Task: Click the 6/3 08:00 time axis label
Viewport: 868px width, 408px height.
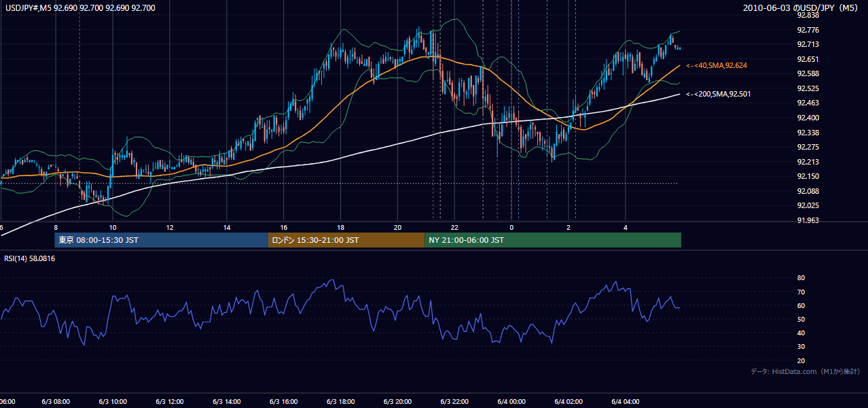Action: [x=56, y=402]
